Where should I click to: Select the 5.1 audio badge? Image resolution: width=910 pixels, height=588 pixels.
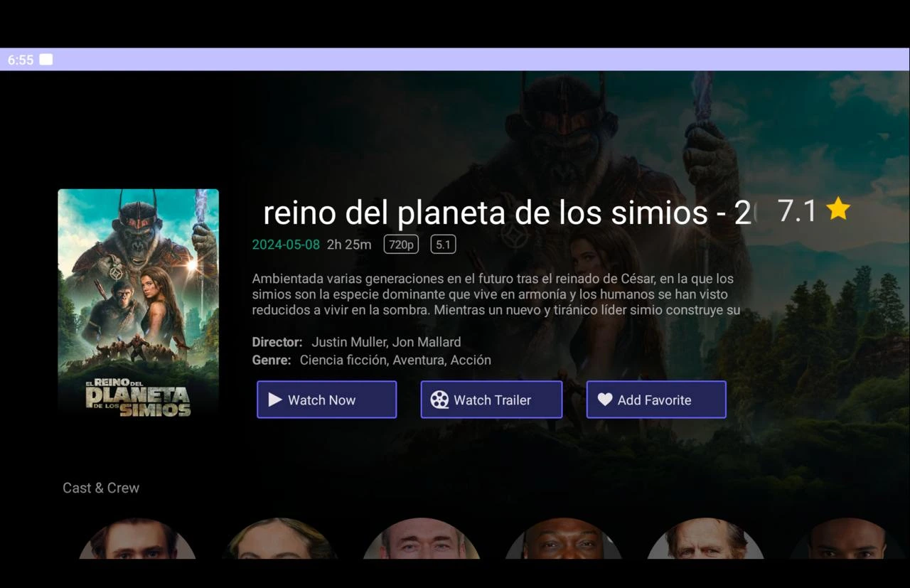(x=443, y=245)
